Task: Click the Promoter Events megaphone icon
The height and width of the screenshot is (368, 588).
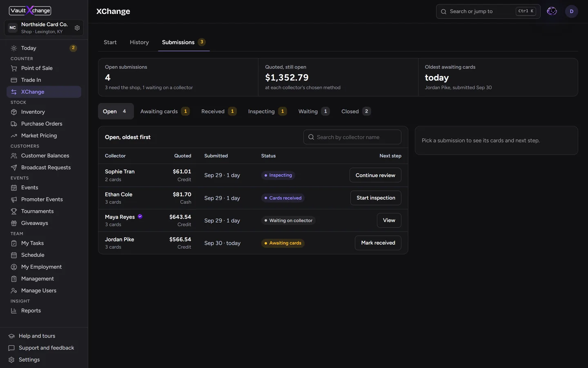Action: (14, 200)
